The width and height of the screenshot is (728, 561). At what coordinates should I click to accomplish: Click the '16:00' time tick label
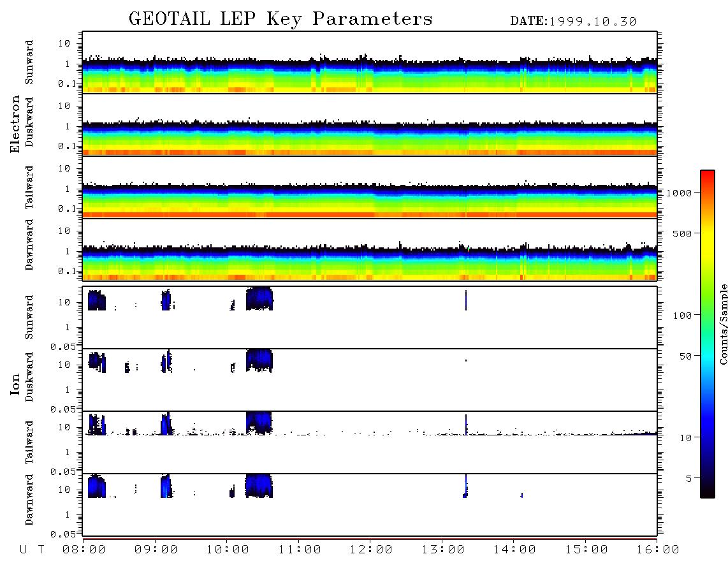pos(658,550)
